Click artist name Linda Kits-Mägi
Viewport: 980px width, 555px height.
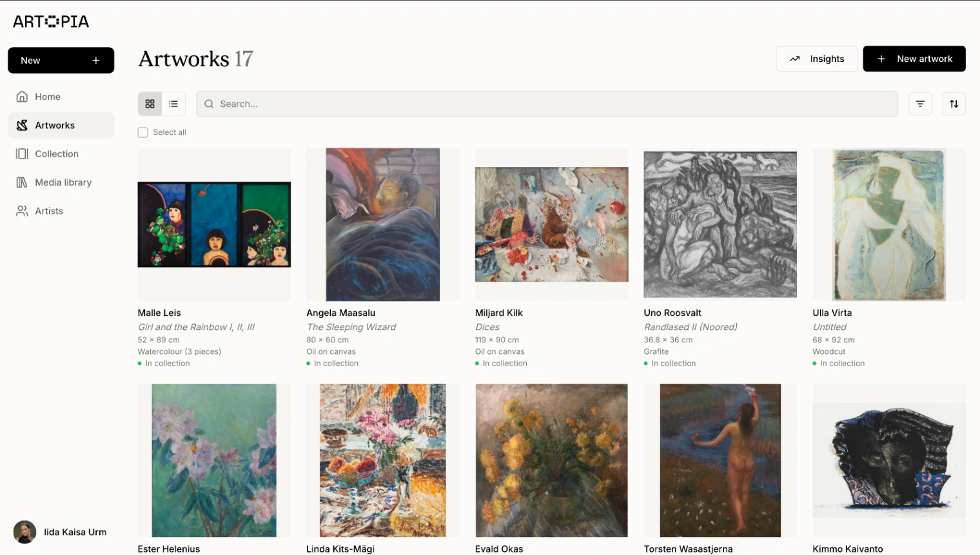click(340, 549)
